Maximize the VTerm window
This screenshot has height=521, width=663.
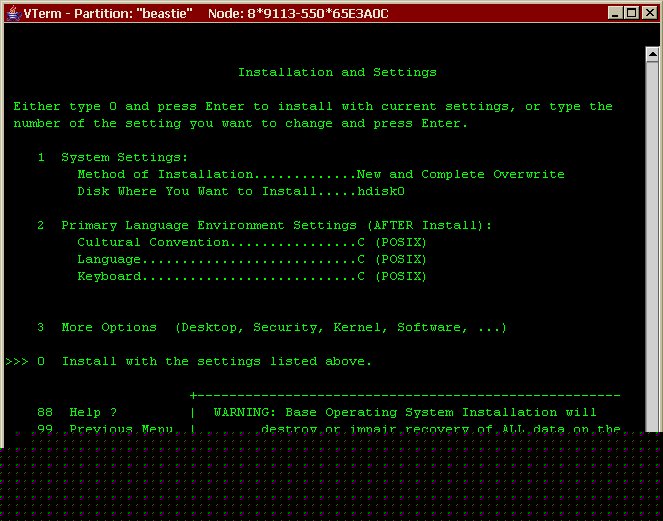click(x=630, y=13)
